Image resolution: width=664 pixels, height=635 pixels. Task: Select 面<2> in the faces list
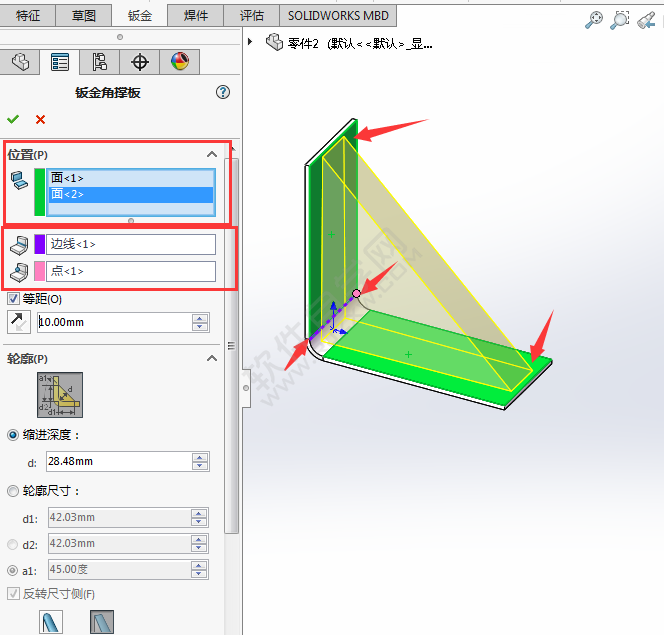[131, 194]
